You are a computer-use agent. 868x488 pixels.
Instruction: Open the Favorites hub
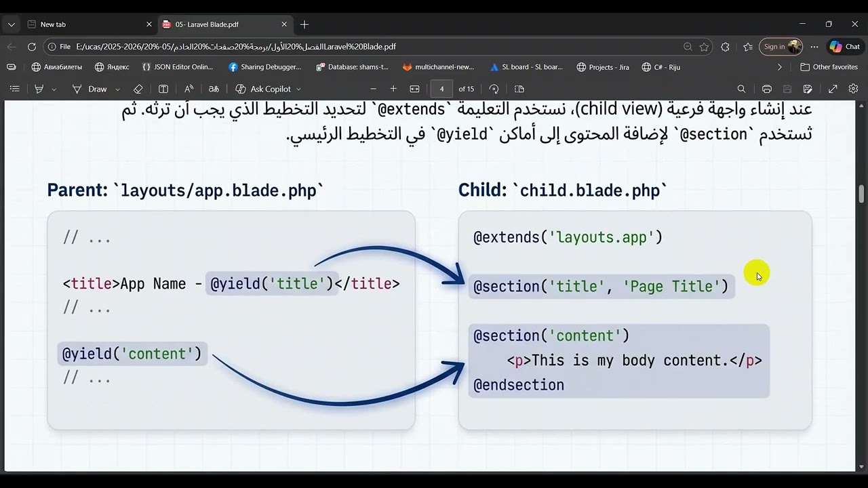tap(748, 47)
